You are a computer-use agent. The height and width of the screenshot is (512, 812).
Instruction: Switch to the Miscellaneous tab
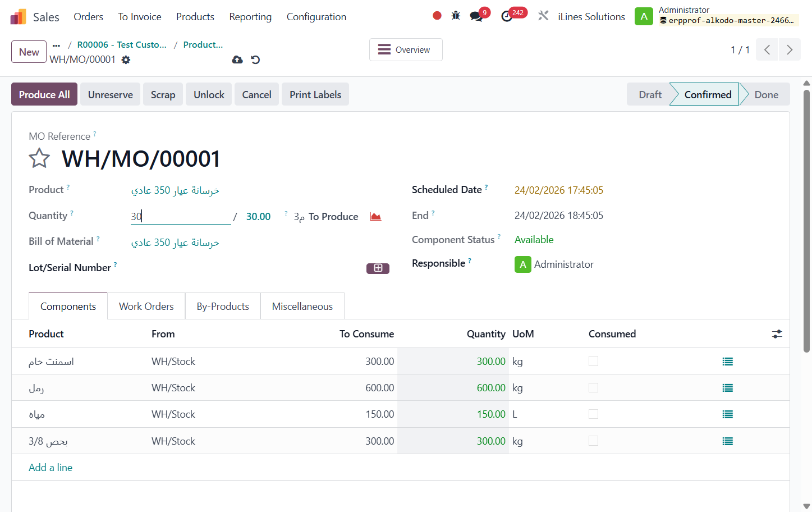click(302, 306)
